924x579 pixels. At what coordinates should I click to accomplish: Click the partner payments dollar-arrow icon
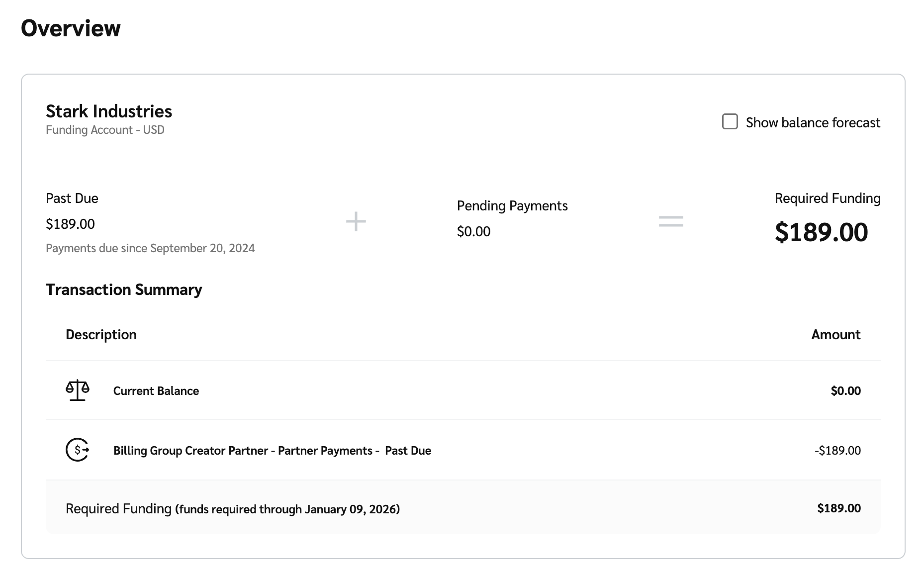(78, 450)
